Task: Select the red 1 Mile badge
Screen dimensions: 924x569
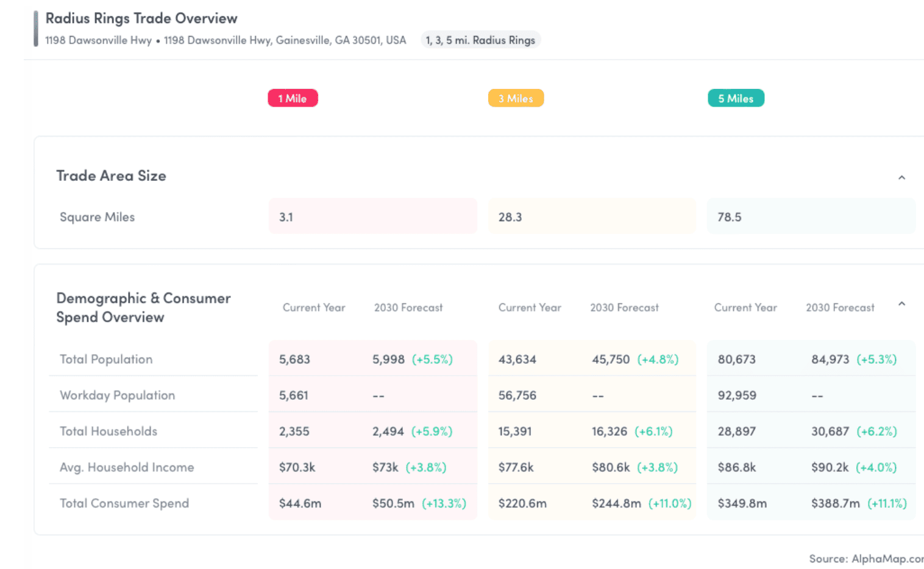Action: coord(293,98)
